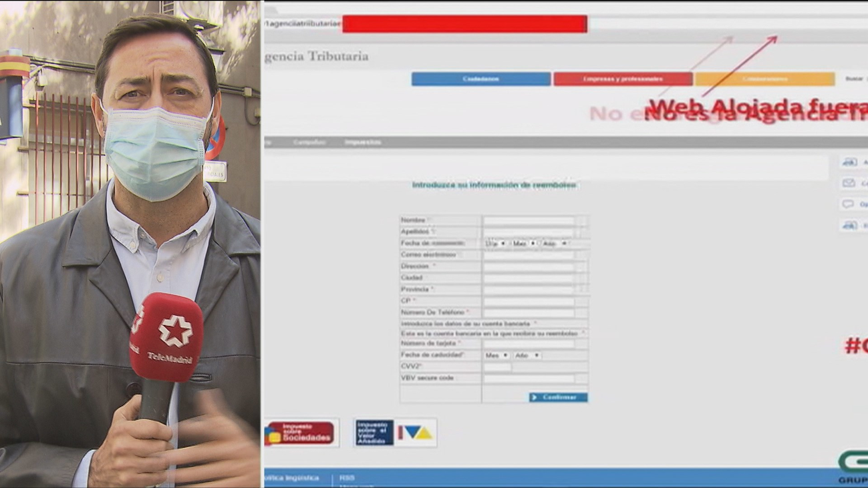Open the expiry date Mes dropdown
Viewport: 868px width, 488px height.
click(x=496, y=356)
